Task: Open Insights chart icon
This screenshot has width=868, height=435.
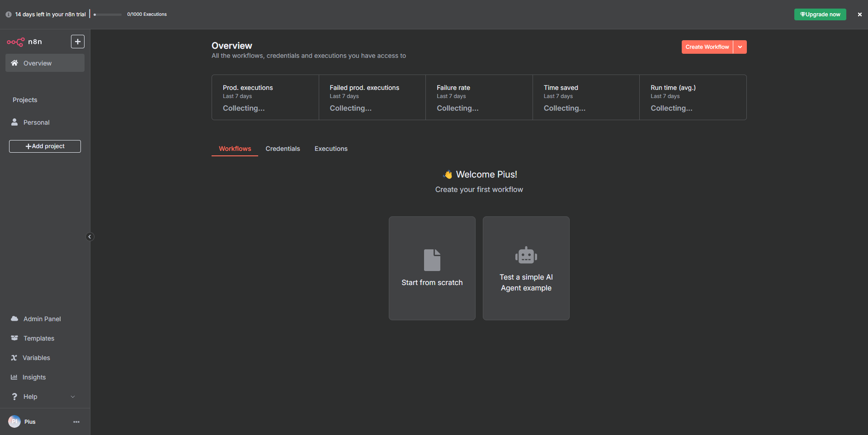Action: tap(14, 377)
